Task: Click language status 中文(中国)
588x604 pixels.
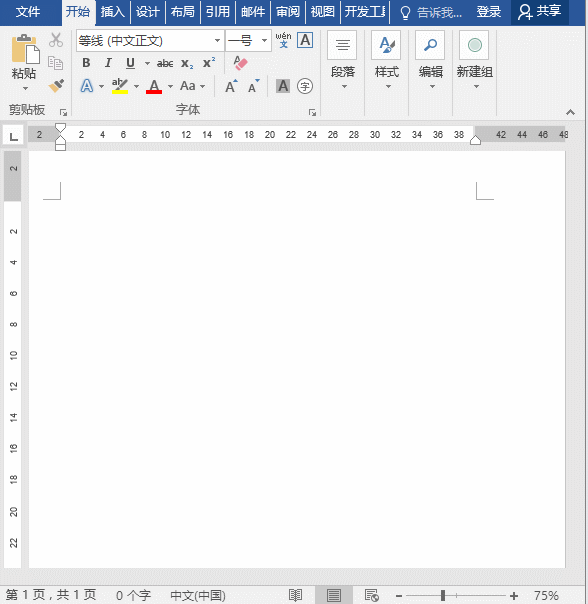Action: pos(198,596)
